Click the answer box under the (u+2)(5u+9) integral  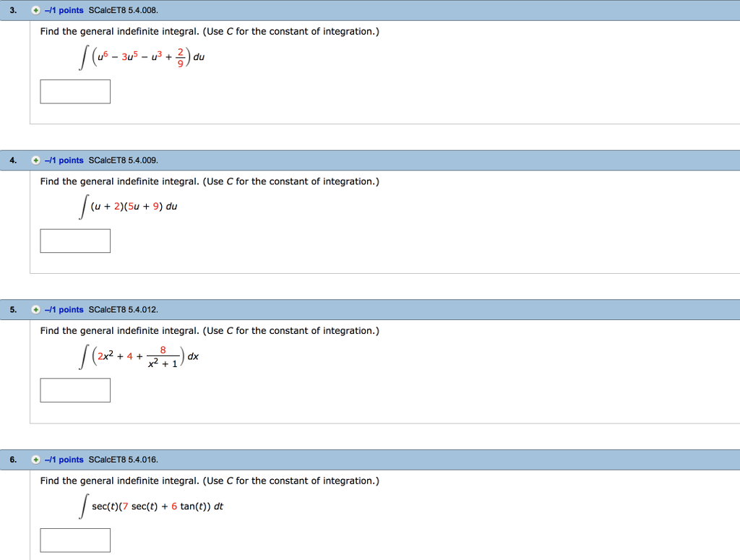tap(75, 241)
